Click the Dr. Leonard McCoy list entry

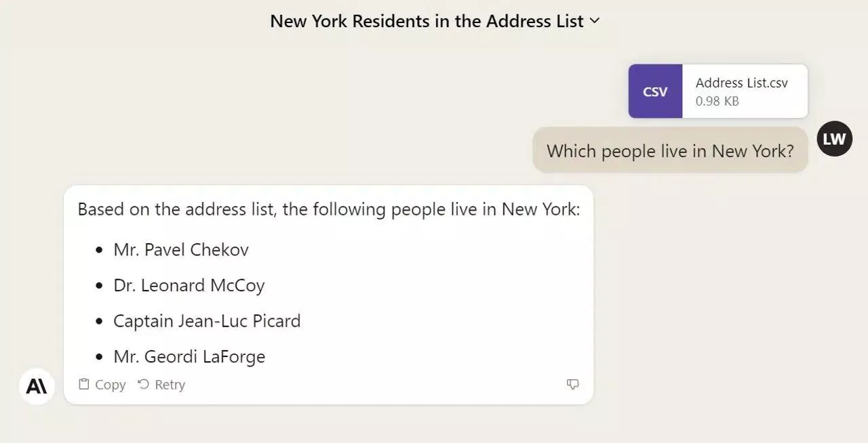[189, 286]
